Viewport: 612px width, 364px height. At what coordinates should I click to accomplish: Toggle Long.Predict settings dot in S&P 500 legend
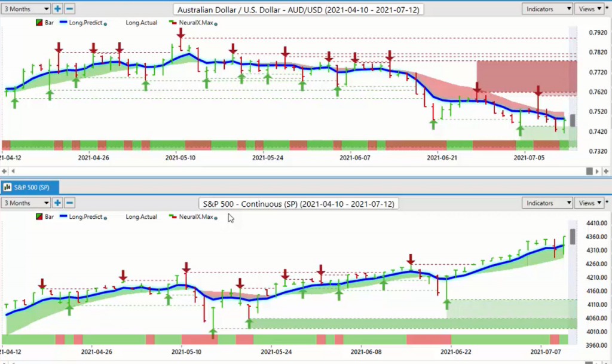click(x=105, y=218)
